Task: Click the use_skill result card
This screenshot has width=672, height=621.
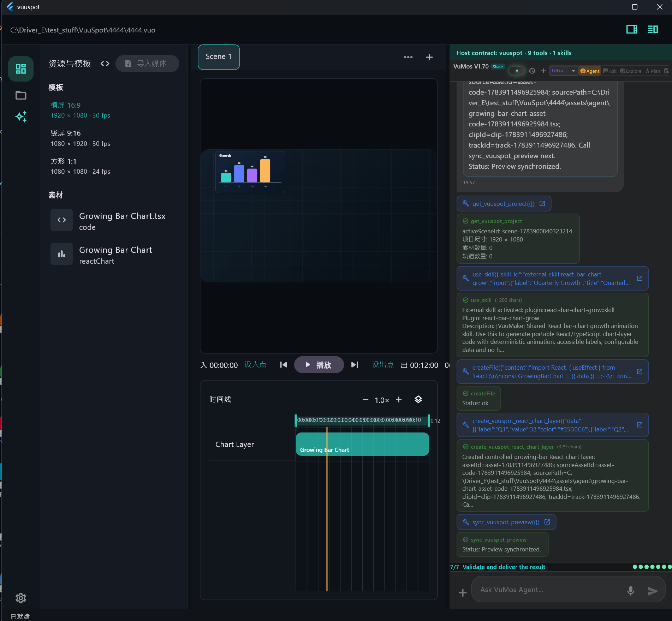Action: [552, 325]
